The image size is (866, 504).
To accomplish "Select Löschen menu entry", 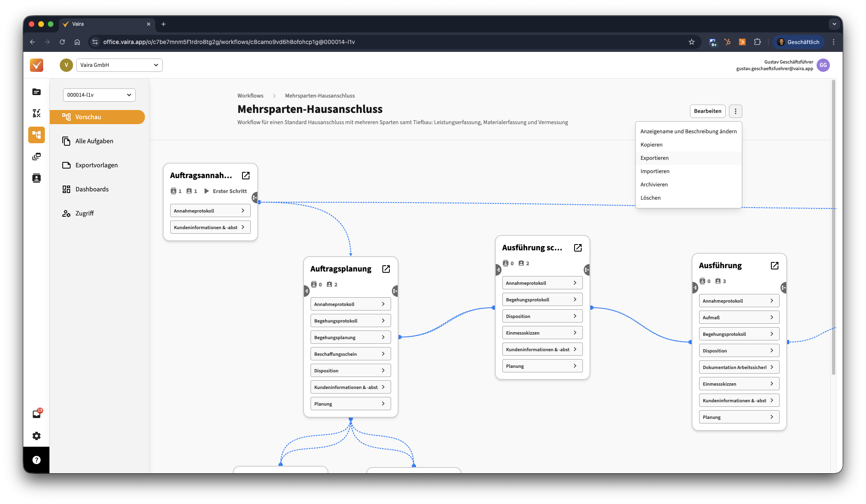I will point(650,198).
